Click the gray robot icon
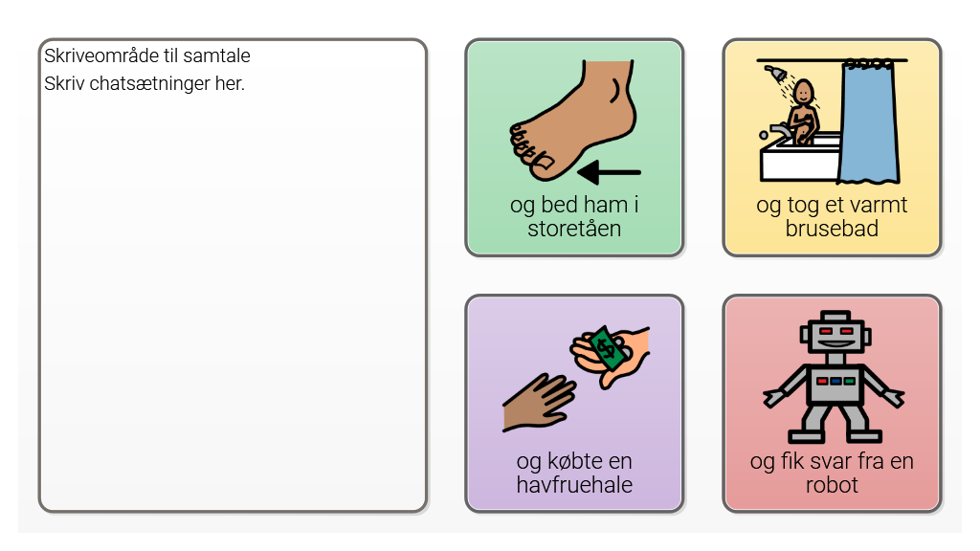 point(834,377)
